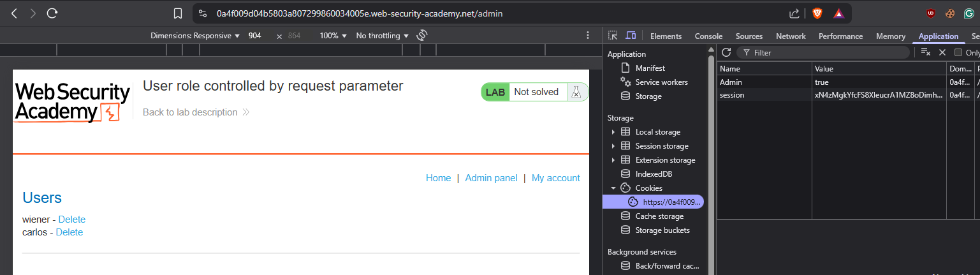Click the rotate device orientation icon

click(x=421, y=36)
